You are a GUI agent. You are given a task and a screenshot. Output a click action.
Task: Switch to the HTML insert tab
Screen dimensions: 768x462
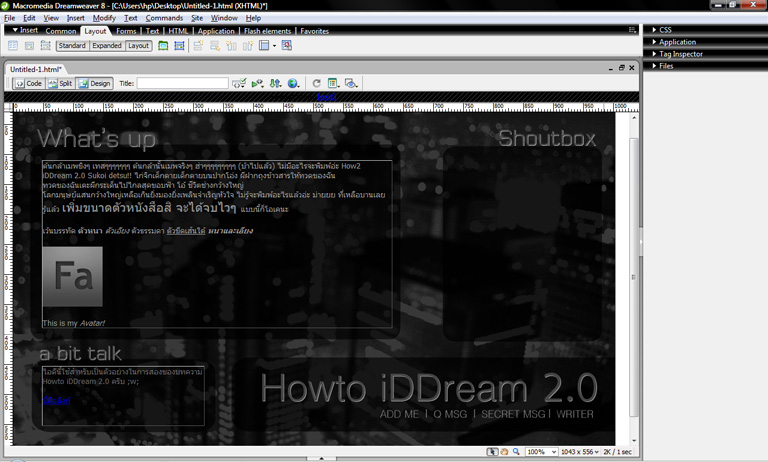click(x=178, y=31)
